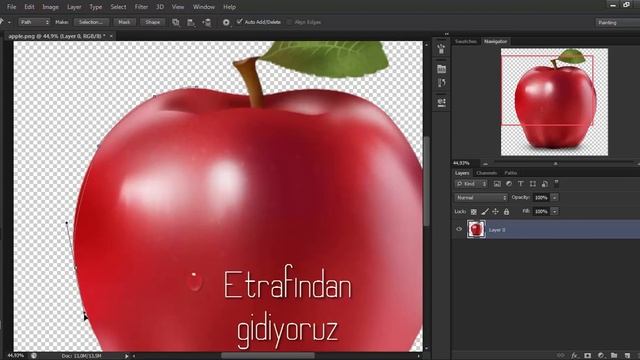Create a new group folder icon
The image size is (640, 360).
coord(614,356)
